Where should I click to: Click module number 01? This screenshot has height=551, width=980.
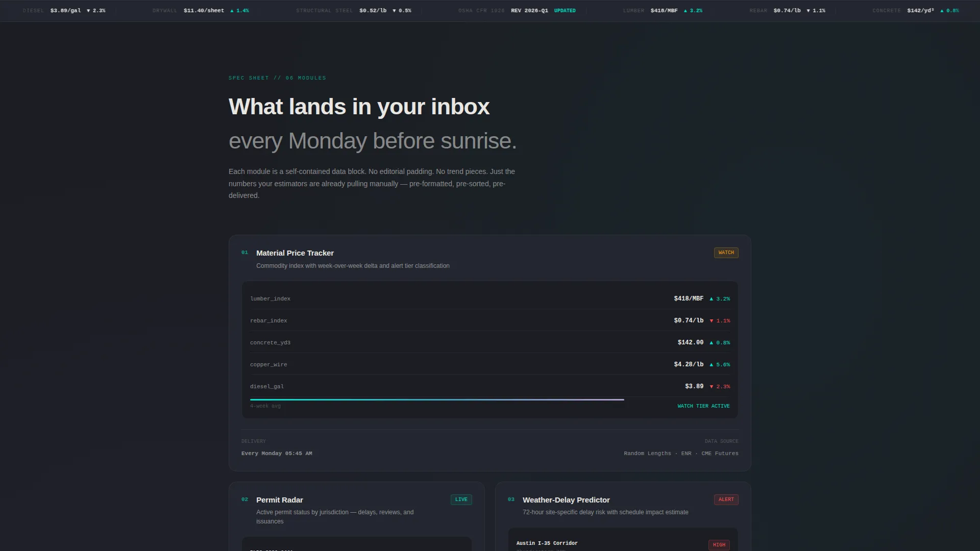point(244,253)
